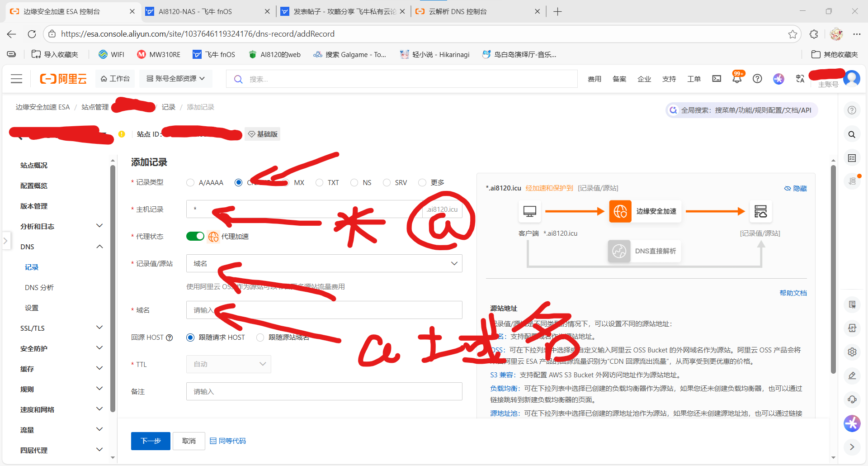Screen dimensions: 868x466
Task: Open the settings gear in right sidebar
Action: pyautogui.click(x=852, y=352)
